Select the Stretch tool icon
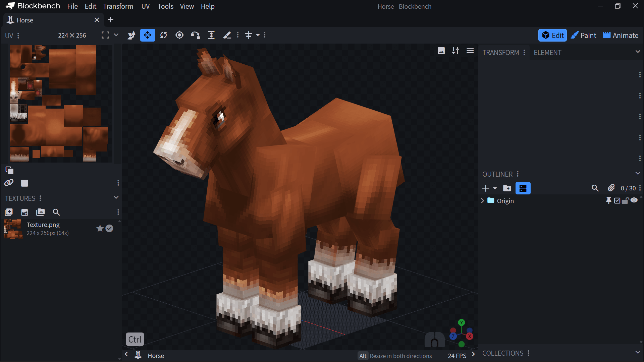 (x=211, y=35)
